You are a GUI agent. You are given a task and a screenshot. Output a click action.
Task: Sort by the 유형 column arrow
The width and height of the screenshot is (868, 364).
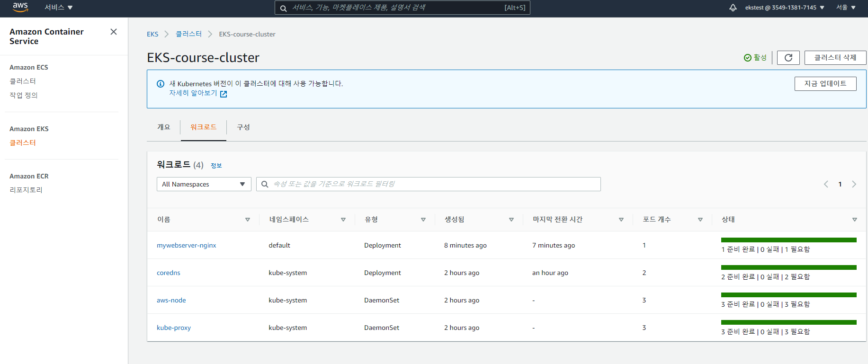pos(423,220)
